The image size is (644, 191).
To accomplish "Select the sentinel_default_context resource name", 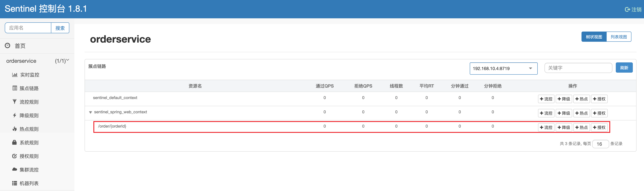I will click(115, 98).
